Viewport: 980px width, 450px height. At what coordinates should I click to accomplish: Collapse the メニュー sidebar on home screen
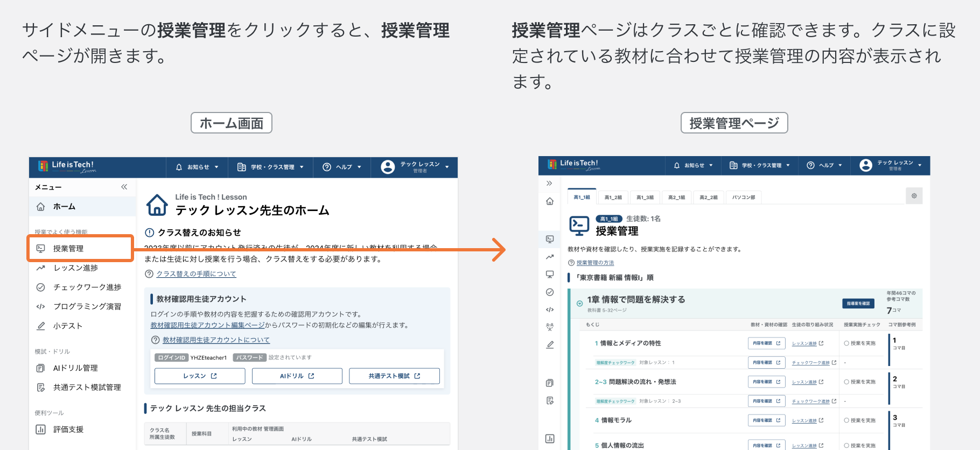124,187
